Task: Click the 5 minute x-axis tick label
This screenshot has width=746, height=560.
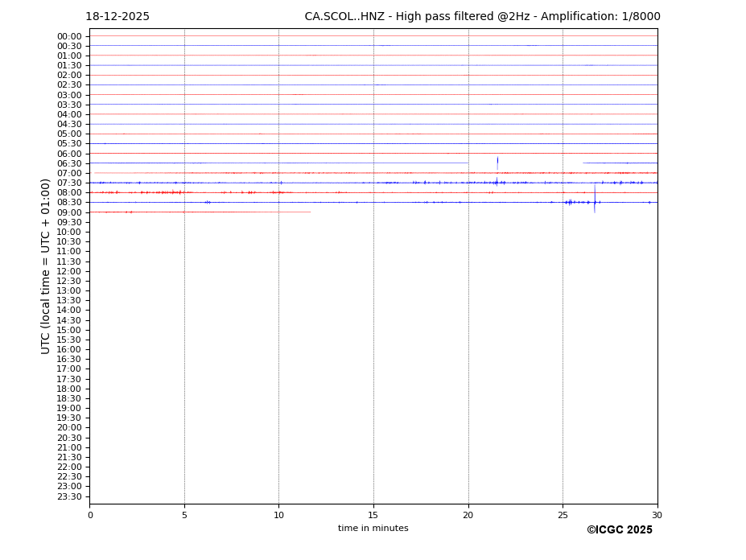Action: (x=184, y=515)
